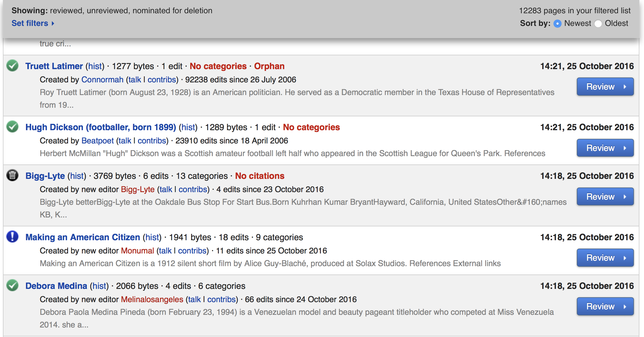644x337 pixels.
Task: Click the '3769 bytes' size value
Action: [x=115, y=176]
